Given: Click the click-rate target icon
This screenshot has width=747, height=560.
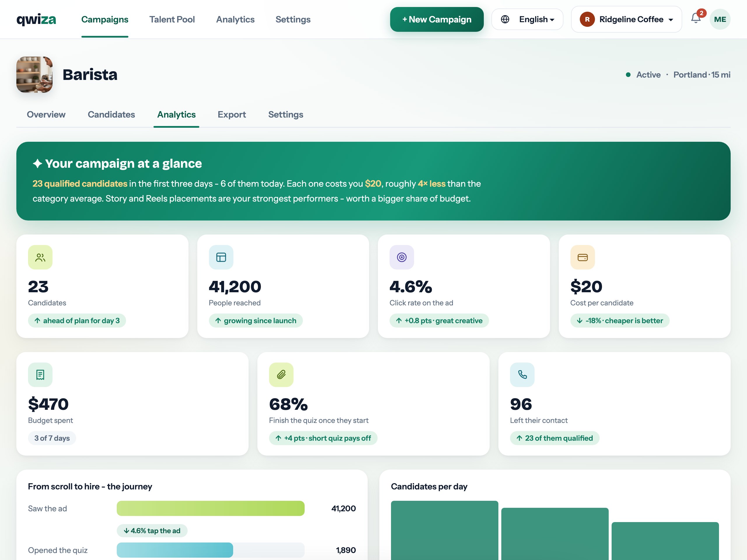Looking at the screenshot, I should (x=402, y=257).
